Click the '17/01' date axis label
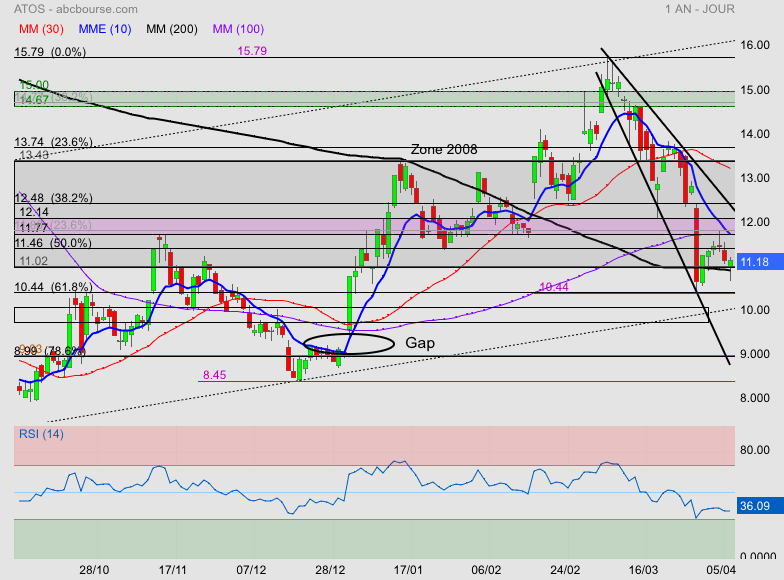 pos(408,570)
